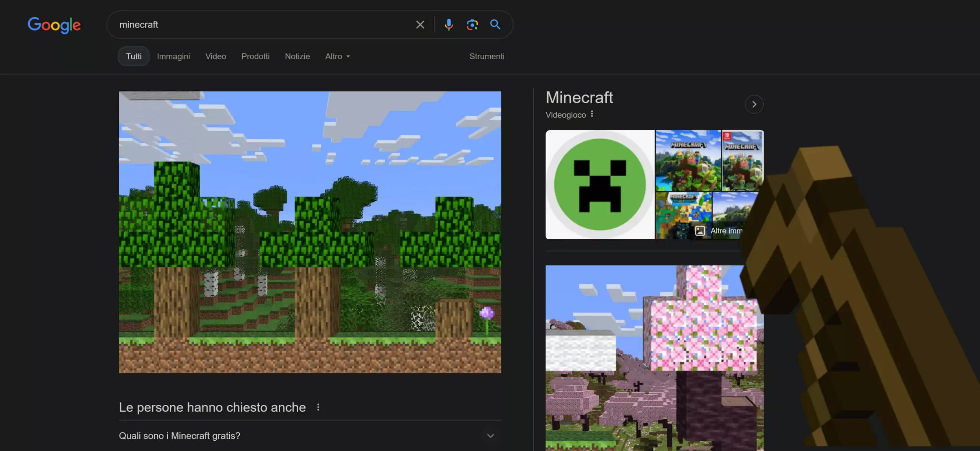Select the Creeper logo thumbnail
980x451 pixels.
click(599, 184)
